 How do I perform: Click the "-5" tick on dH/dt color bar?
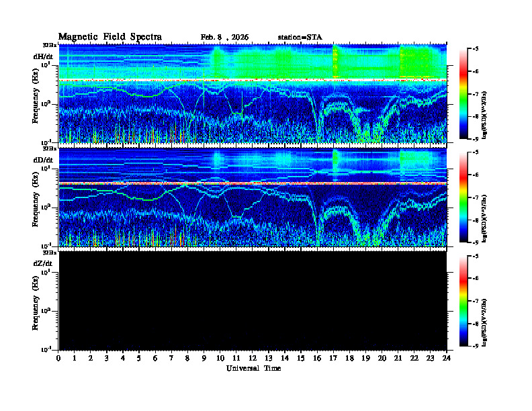(x=476, y=49)
